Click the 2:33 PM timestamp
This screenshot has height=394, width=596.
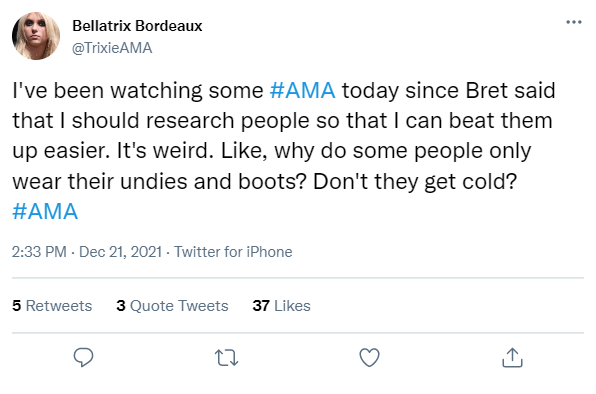pos(39,252)
